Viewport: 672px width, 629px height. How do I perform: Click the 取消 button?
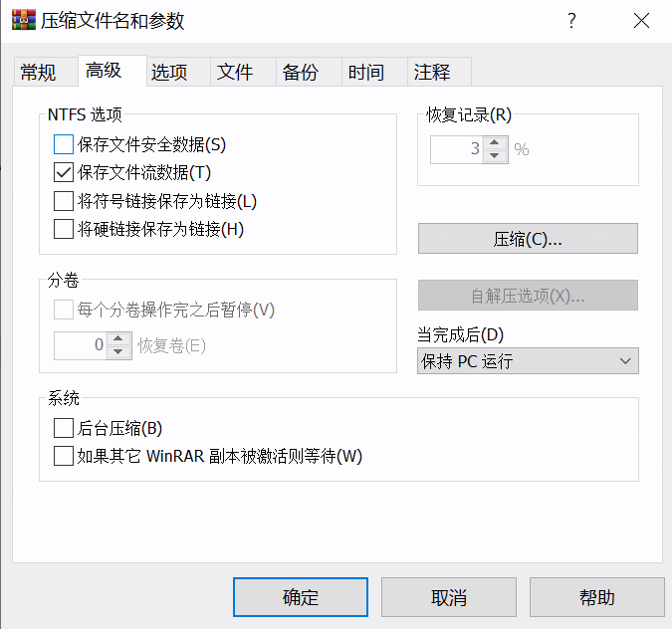pos(449,597)
